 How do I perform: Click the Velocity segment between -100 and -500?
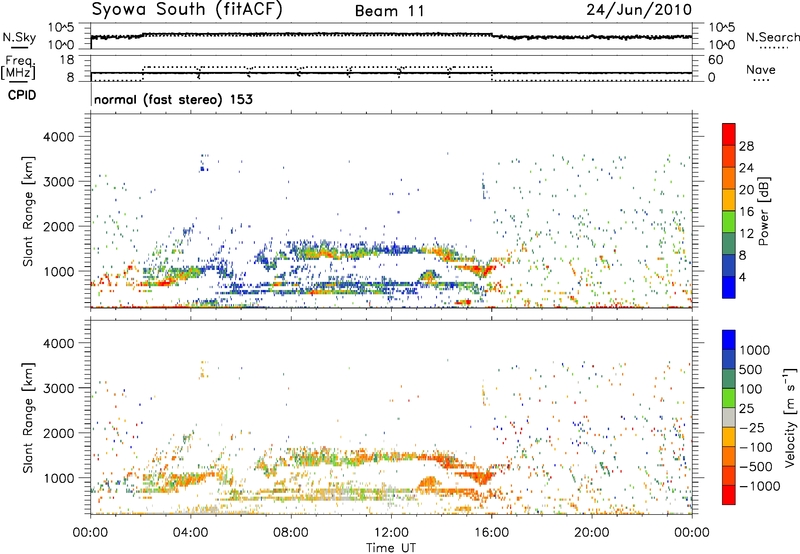729,456
